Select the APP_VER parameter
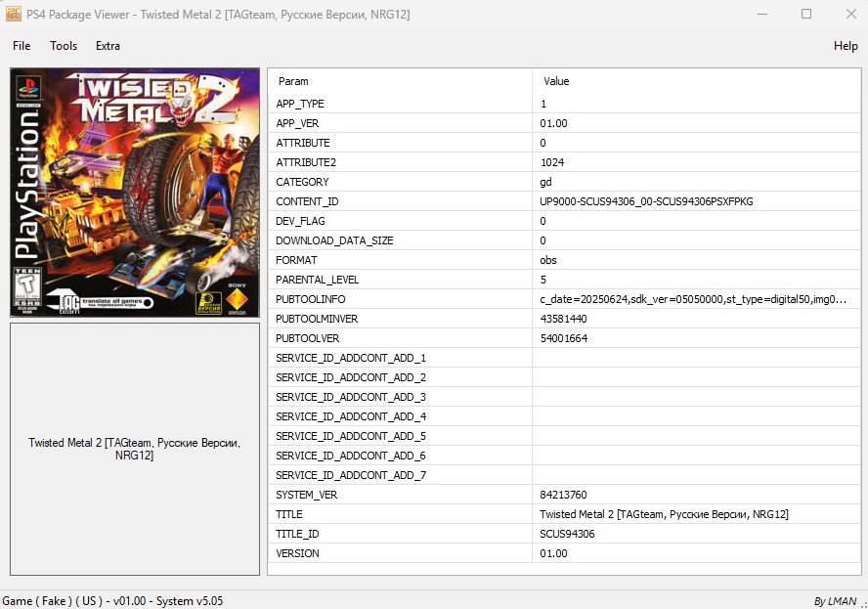Viewport: 868px width, 609px height. coord(297,123)
